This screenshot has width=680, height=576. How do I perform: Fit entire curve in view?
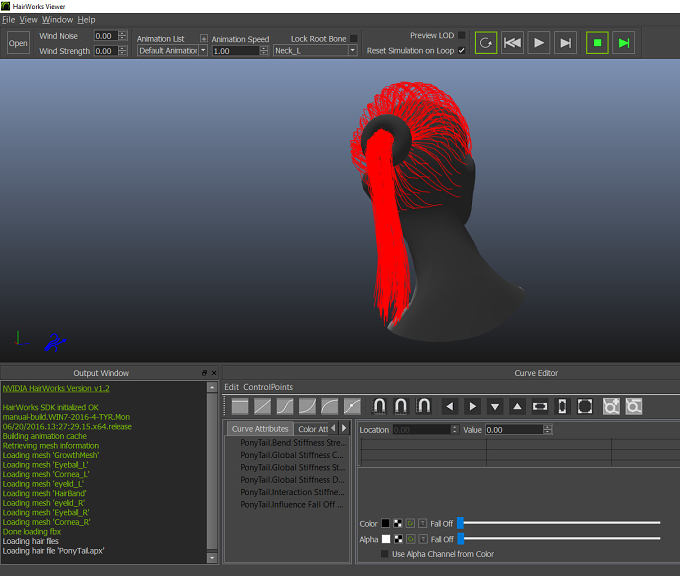(585, 406)
